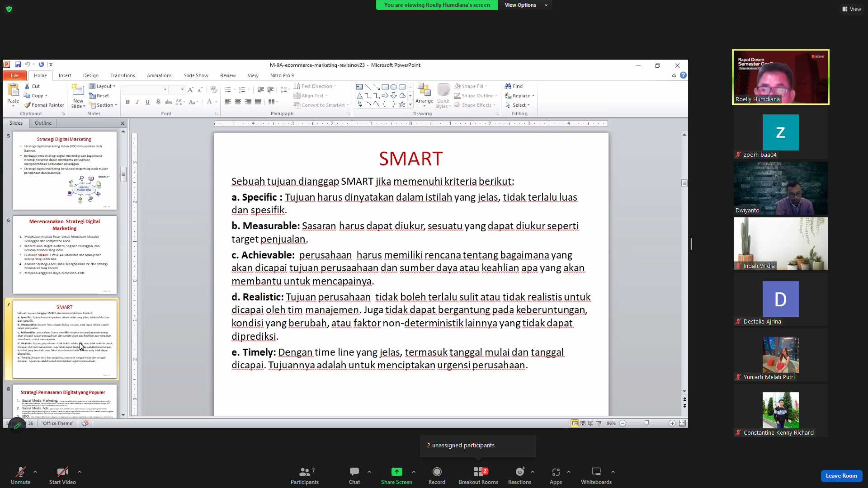Open the Zoom Chat panel

click(x=354, y=476)
